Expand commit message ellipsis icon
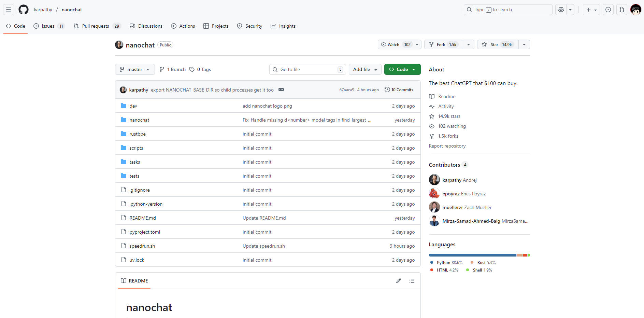The image size is (644, 318). click(x=281, y=90)
